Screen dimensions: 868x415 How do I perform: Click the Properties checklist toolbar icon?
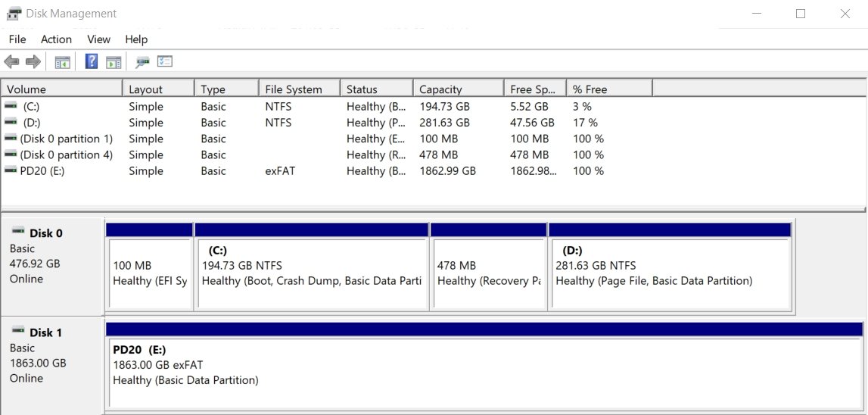tap(165, 61)
